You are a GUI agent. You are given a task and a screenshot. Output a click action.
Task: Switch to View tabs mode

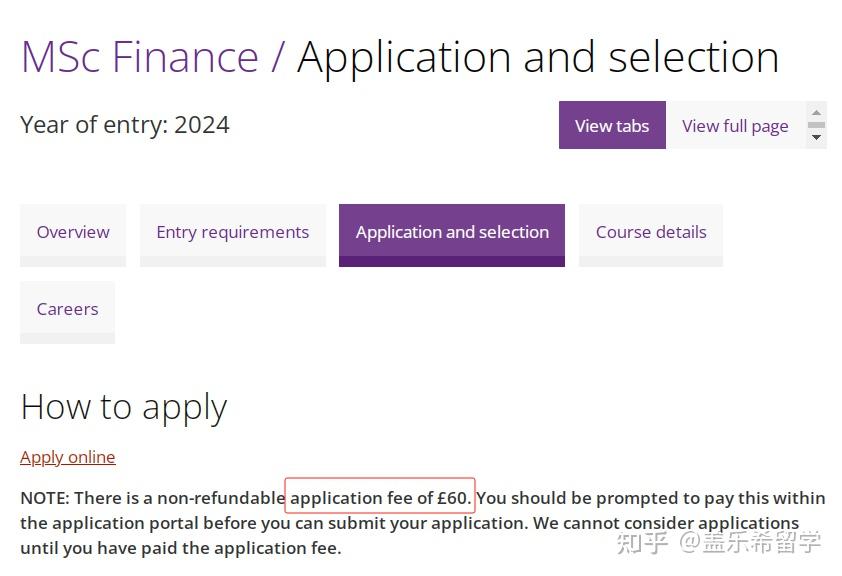pos(612,125)
